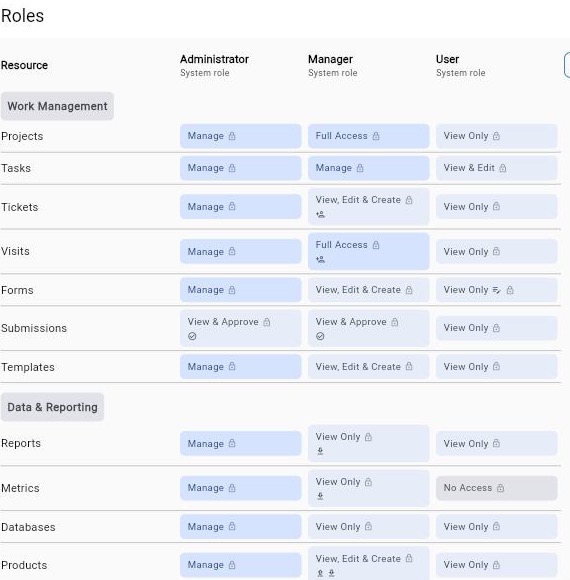Open Administrator permission for Projects

tap(241, 136)
